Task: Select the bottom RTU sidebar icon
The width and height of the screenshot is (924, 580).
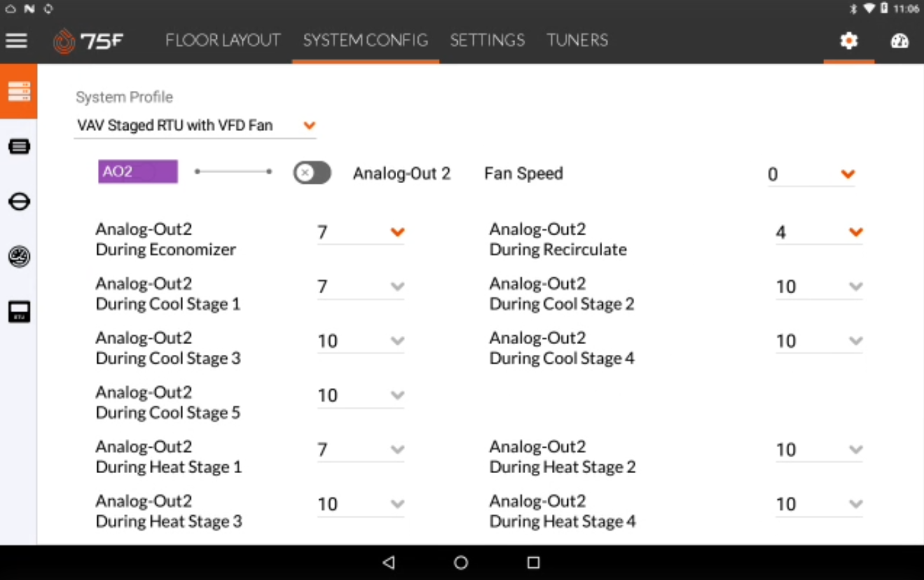Action: click(19, 312)
